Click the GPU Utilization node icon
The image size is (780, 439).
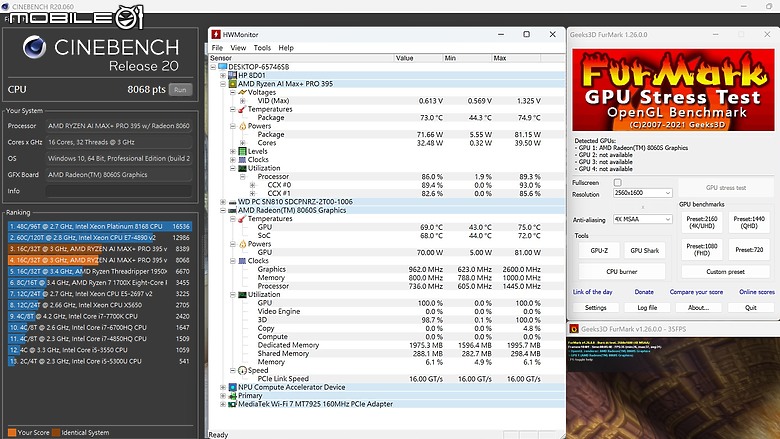click(x=242, y=294)
